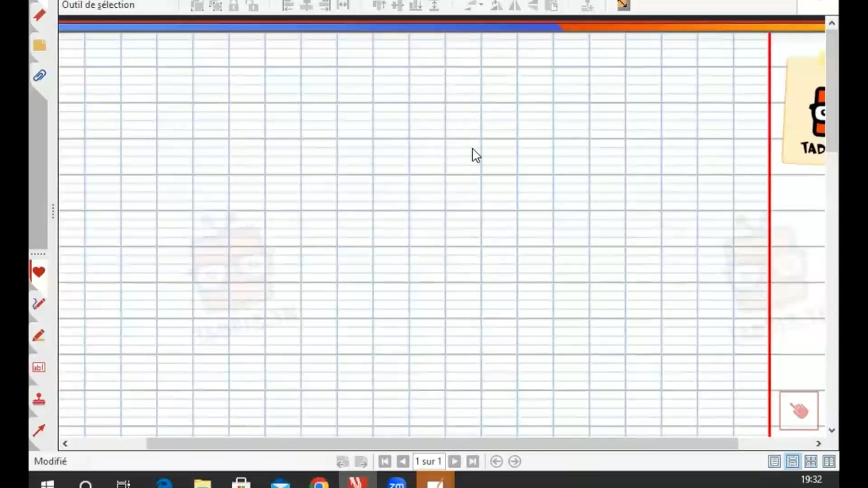Go to the next page
Image resolution: width=868 pixels, height=488 pixels.
(x=455, y=461)
